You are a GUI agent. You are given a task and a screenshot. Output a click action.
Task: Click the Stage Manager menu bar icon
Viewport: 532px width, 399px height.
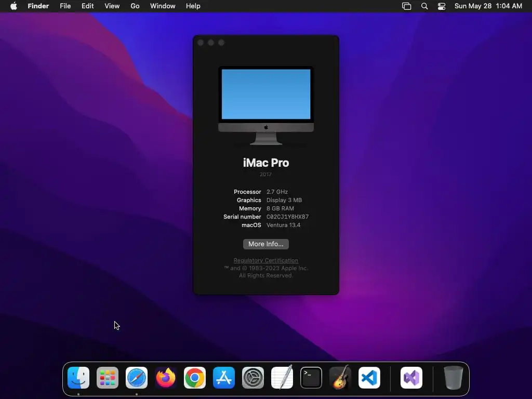coord(406,6)
